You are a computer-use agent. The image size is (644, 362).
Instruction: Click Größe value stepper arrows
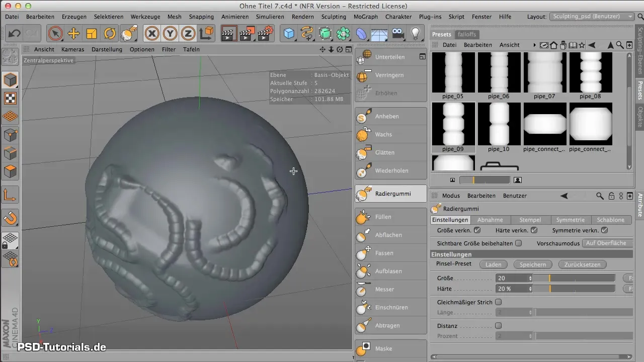[x=530, y=278]
